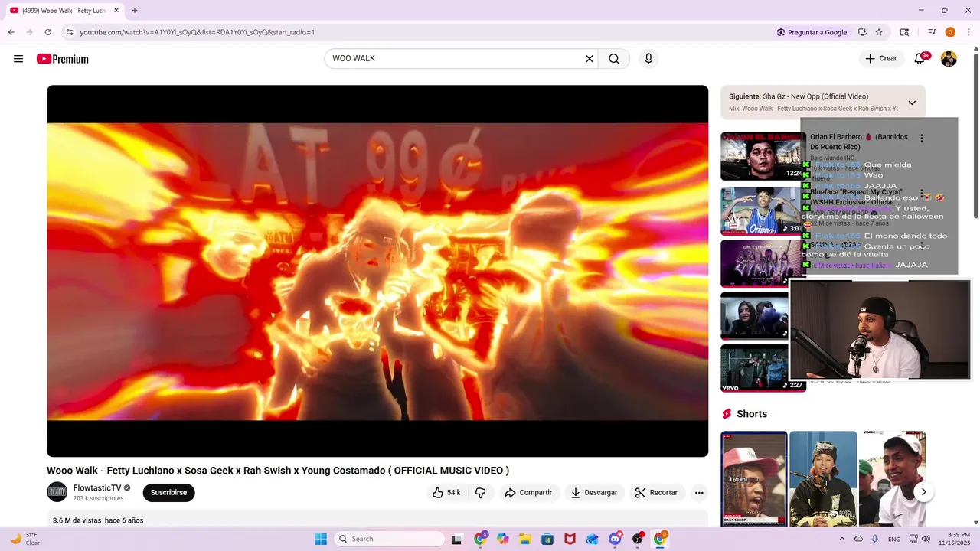The height and width of the screenshot is (551, 980).
Task: Go to YouTube Premium home logo
Action: click(x=63, y=59)
